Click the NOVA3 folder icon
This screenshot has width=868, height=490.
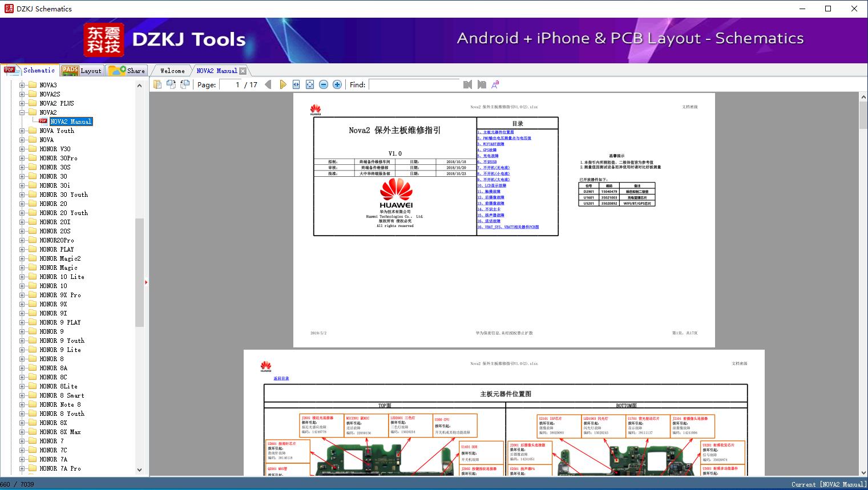33,85
